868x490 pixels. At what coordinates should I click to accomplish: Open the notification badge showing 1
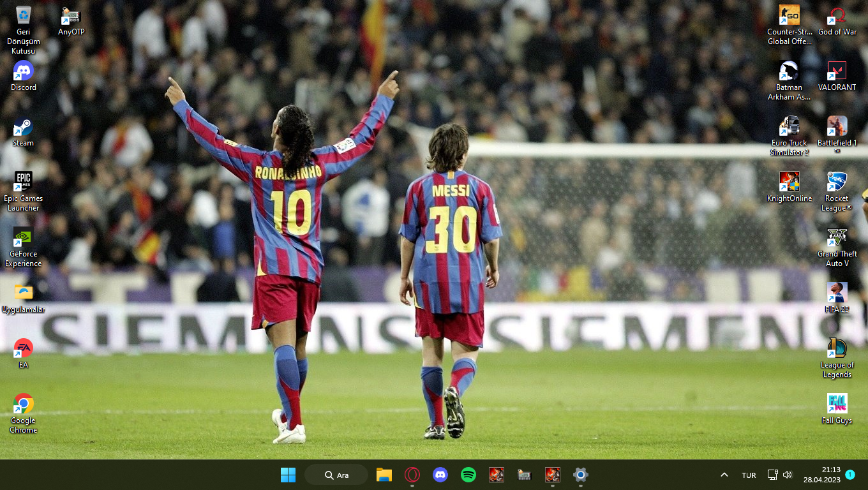(850, 475)
